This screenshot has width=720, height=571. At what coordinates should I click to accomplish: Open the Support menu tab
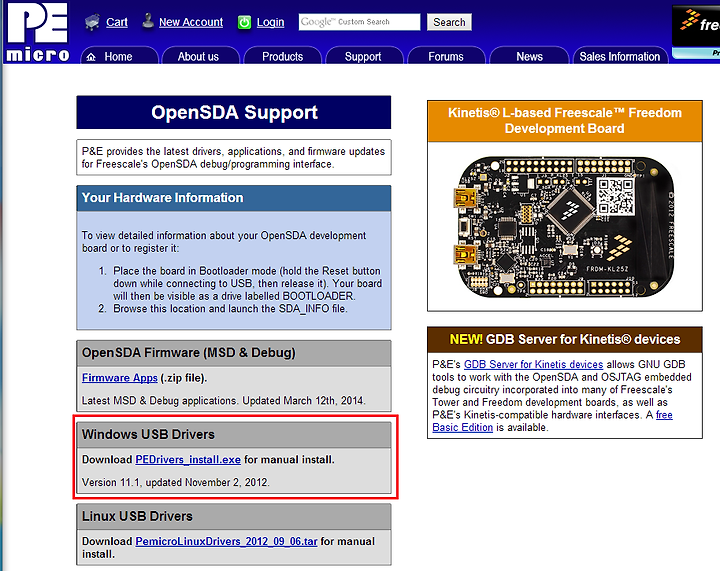click(x=364, y=56)
